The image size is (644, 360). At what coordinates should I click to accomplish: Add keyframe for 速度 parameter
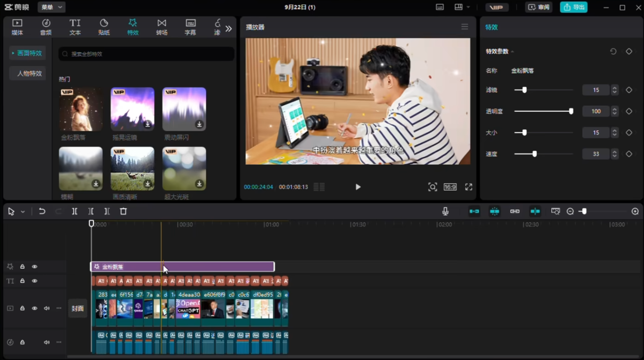[629, 154]
